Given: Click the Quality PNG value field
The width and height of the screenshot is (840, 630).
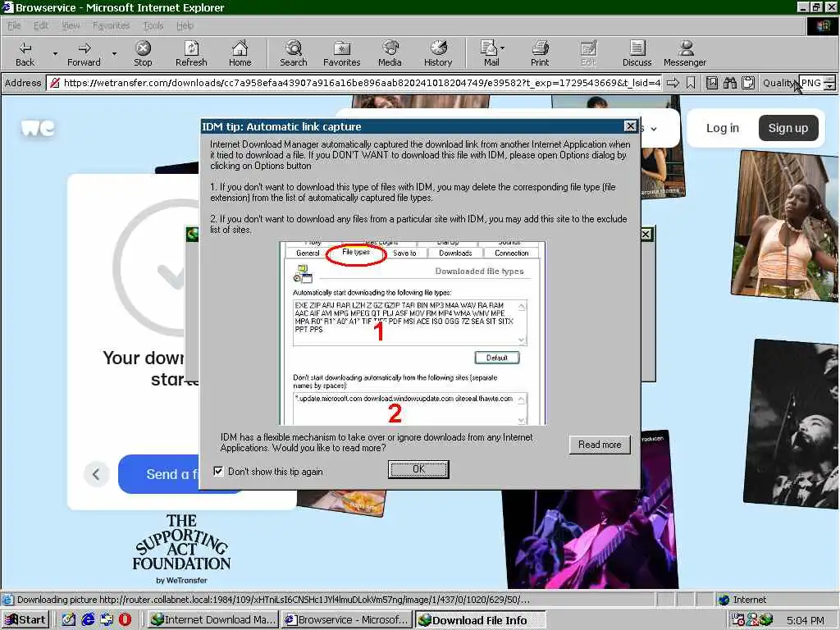Looking at the screenshot, I should coord(811,83).
